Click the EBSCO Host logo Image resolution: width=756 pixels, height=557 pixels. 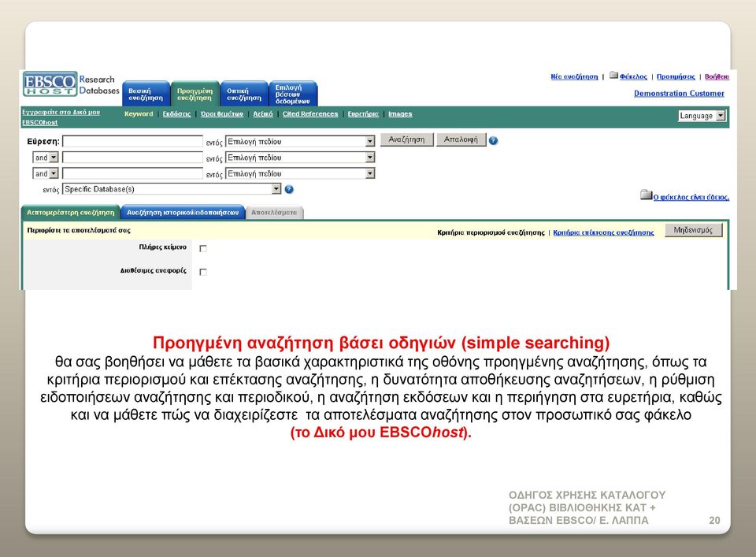(50, 84)
